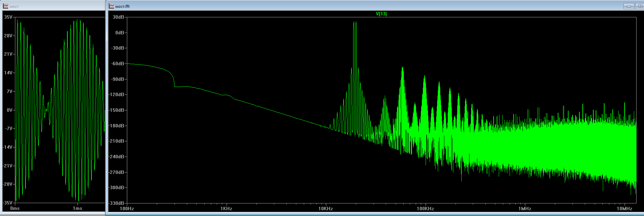Click the -180dB axis tick label
The image size is (644, 216).
117,126
